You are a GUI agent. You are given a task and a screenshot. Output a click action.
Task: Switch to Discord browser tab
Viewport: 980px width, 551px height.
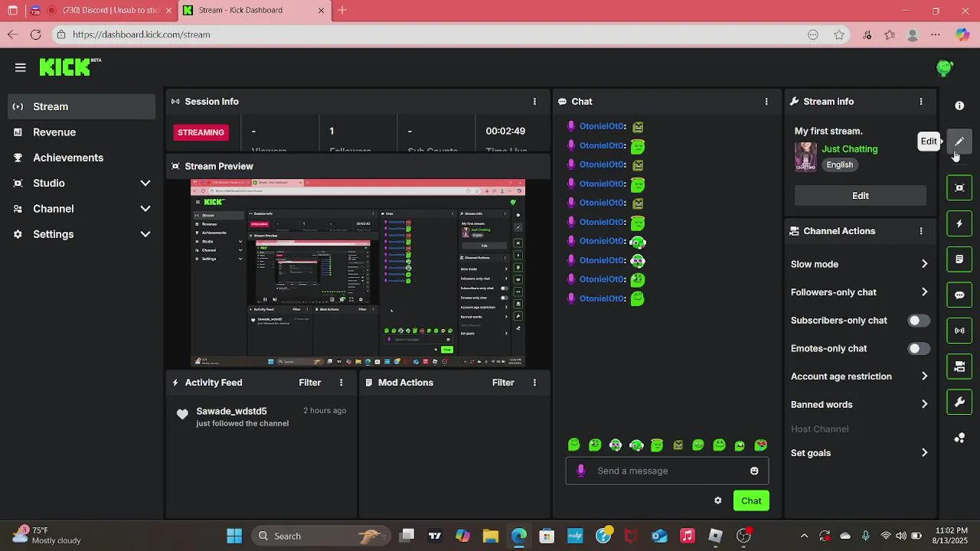pos(100,10)
